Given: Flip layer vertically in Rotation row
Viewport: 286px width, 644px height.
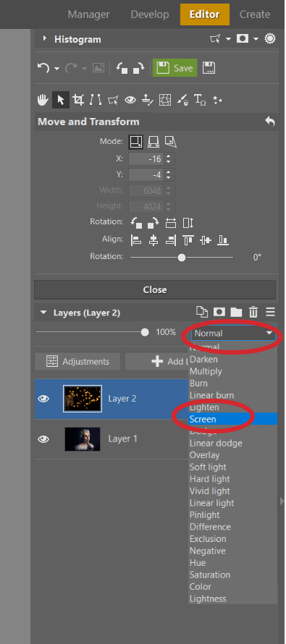Looking at the screenshot, I should coord(188,223).
